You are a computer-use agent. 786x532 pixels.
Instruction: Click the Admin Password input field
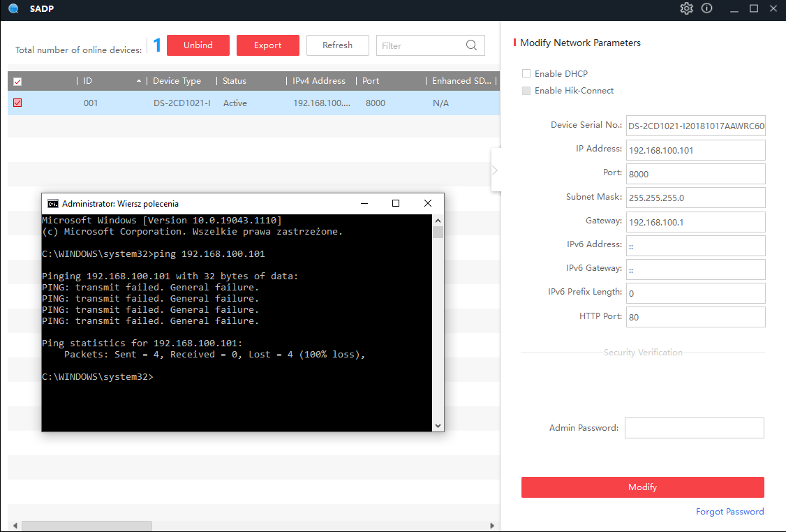click(694, 427)
